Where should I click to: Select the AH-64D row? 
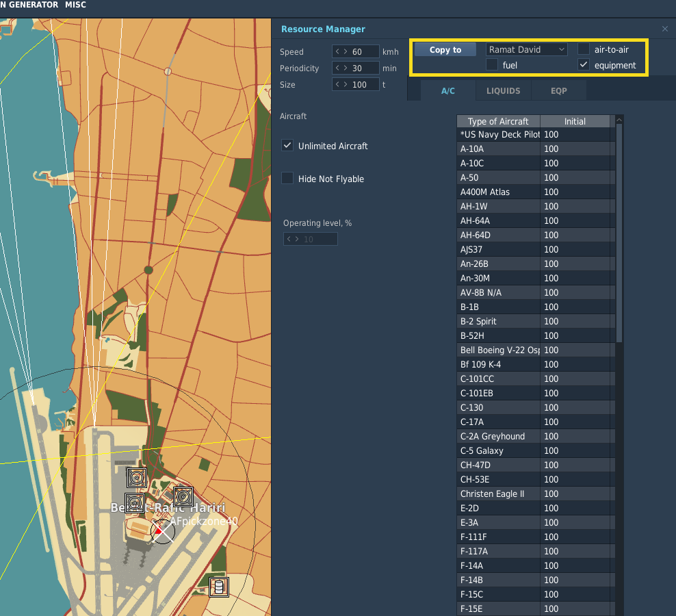tap(536, 235)
